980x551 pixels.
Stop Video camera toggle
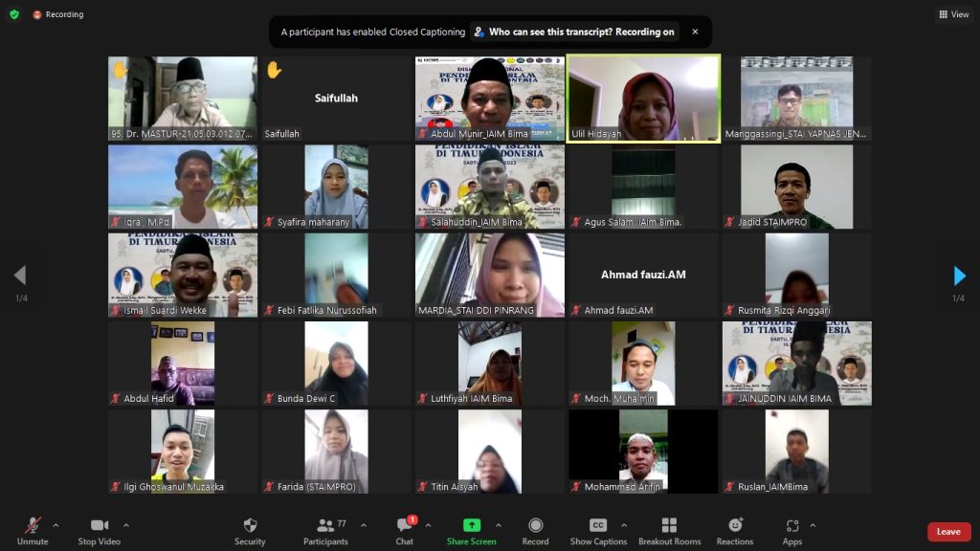point(99,531)
